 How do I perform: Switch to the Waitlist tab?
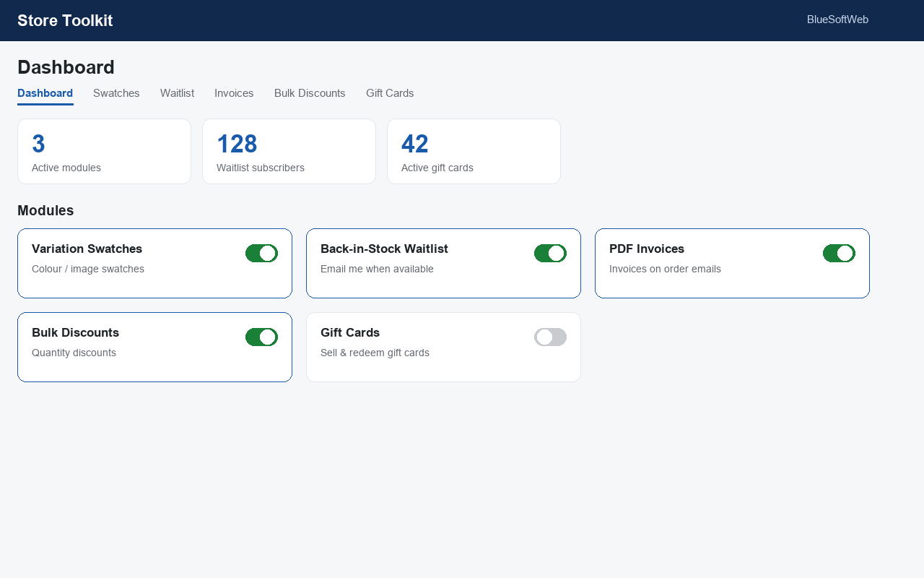177,93
